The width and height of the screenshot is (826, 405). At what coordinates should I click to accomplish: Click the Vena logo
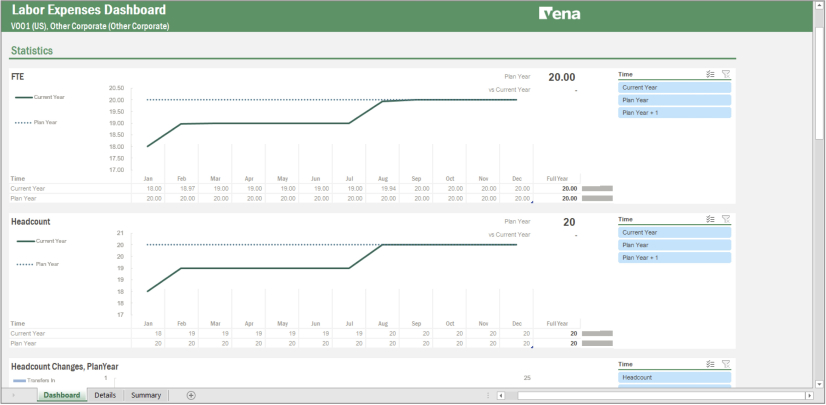click(559, 13)
